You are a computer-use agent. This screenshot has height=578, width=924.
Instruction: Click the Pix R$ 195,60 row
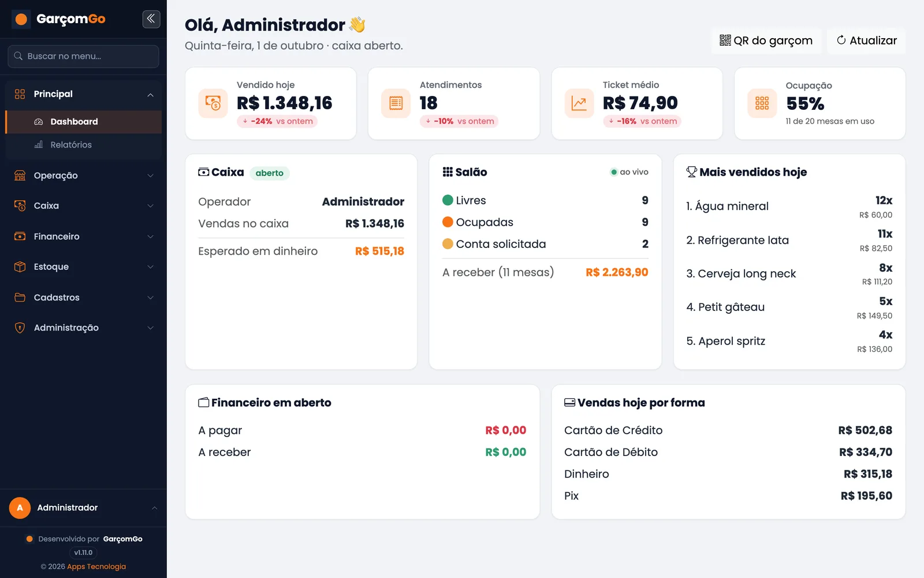coord(728,496)
